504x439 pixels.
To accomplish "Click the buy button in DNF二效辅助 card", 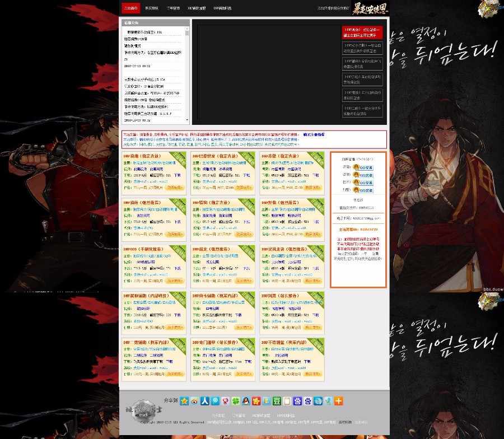I will (x=175, y=373).
